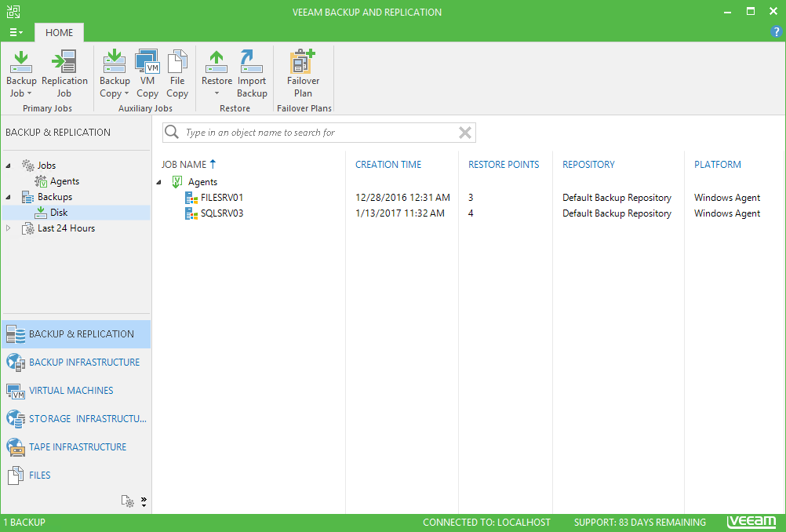
Task: Collapse the Backups tree node
Action: (8, 197)
